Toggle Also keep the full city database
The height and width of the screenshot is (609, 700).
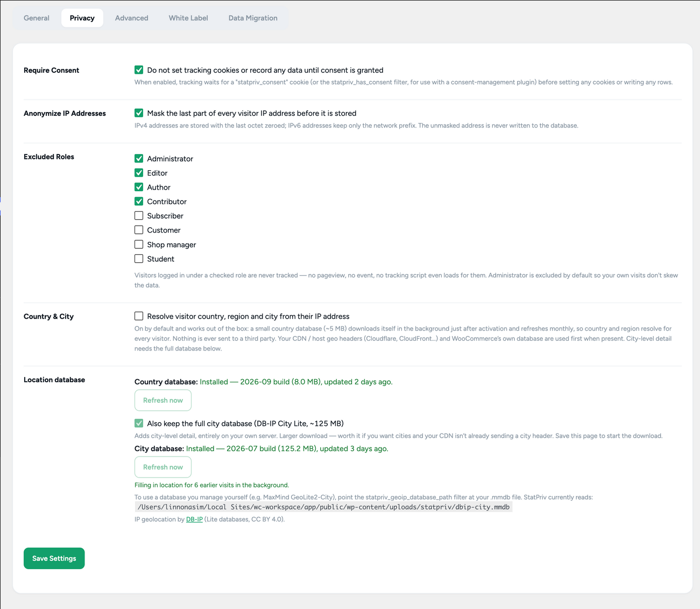coord(139,423)
